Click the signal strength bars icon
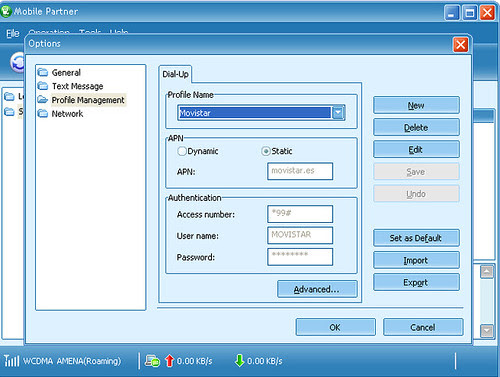The width and height of the screenshot is (500, 377). [x=11, y=361]
